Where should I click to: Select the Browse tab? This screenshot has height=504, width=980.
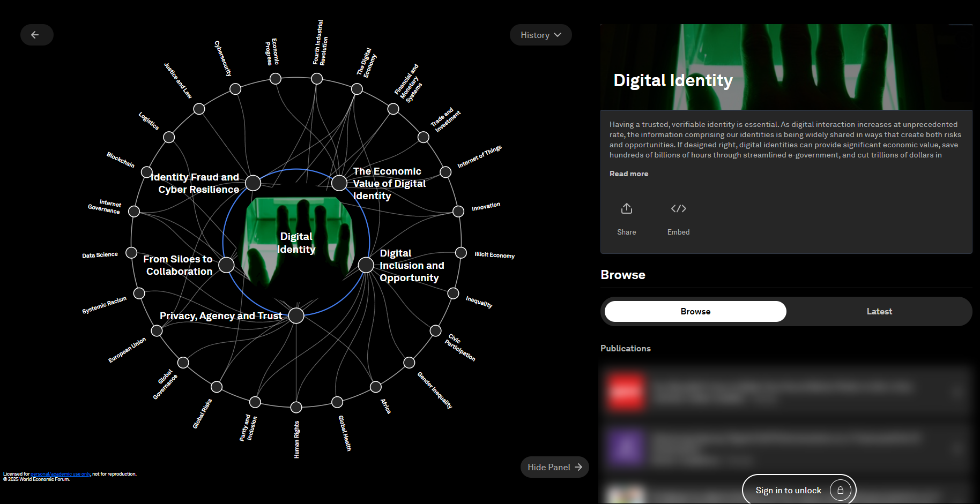point(695,311)
